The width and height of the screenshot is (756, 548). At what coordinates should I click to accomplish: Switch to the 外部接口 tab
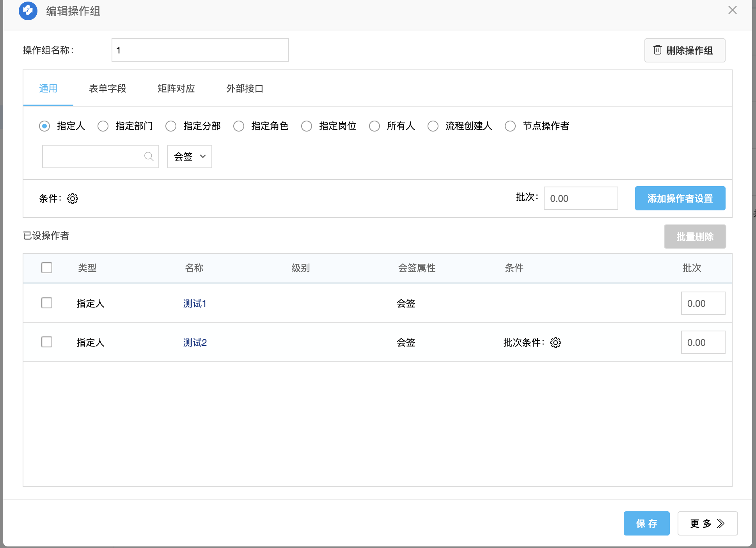click(245, 89)
